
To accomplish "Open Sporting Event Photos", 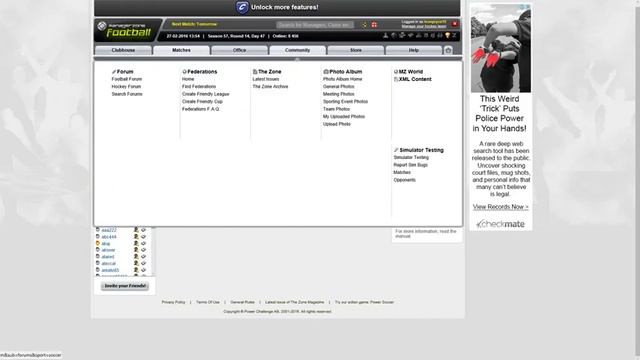I will (345, 101).
